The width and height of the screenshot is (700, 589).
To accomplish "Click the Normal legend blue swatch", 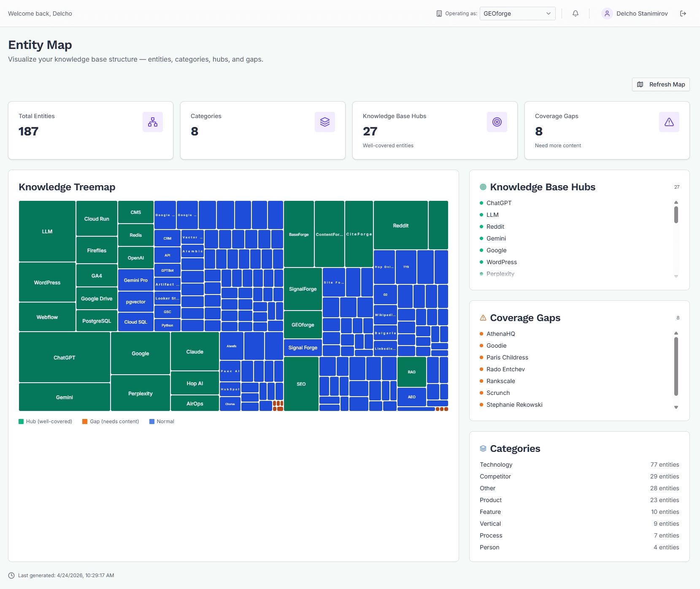I will [x=152, y=421].
